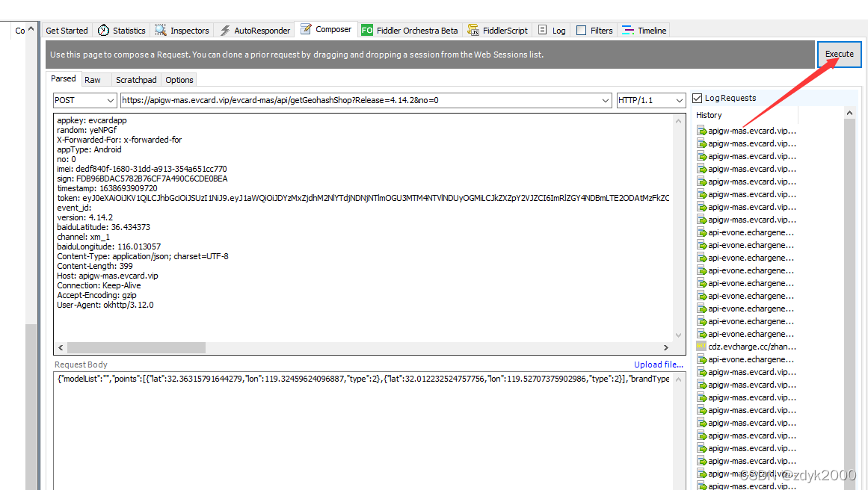Click the headers vertical scrollbar up arrow
The width and height of the screenshot is (868, 490).
pos(678,120)
